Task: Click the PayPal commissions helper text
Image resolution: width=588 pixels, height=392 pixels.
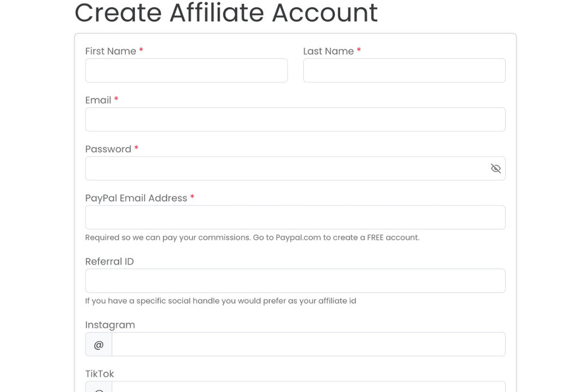Action: (x=252, y=237)
